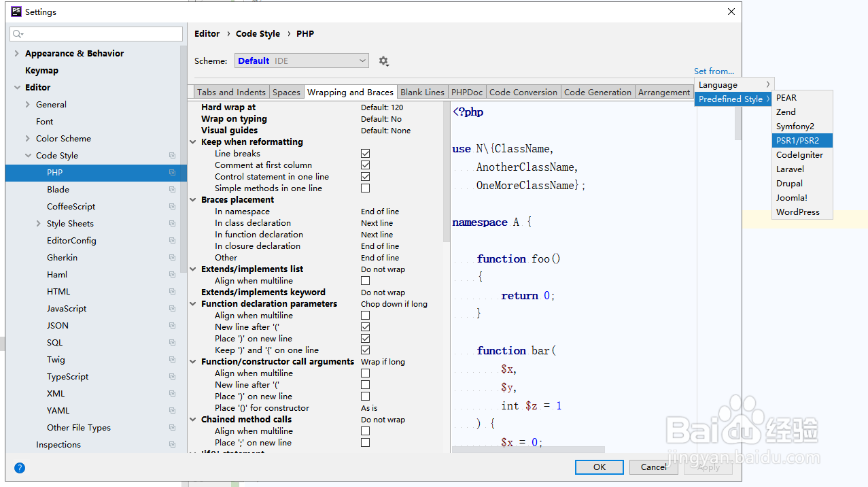
Task: Click the project-level icon beside YAML
Action: tap(173, 411)
